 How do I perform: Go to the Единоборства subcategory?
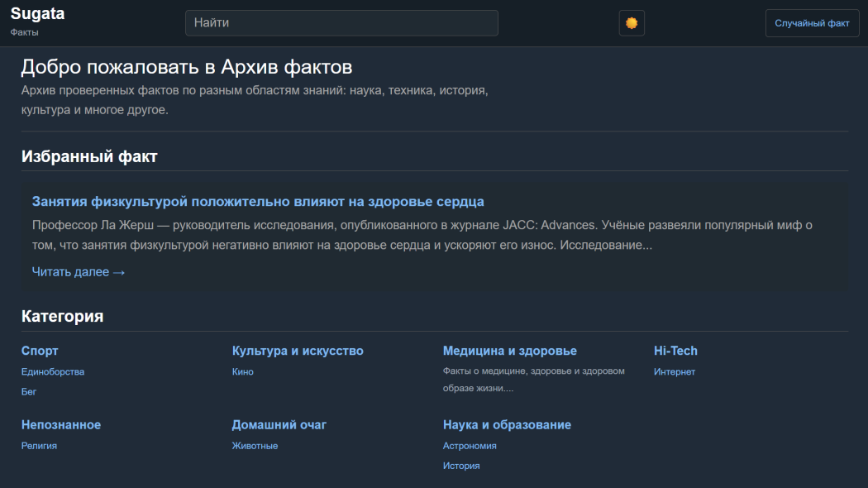click(53, 371)
